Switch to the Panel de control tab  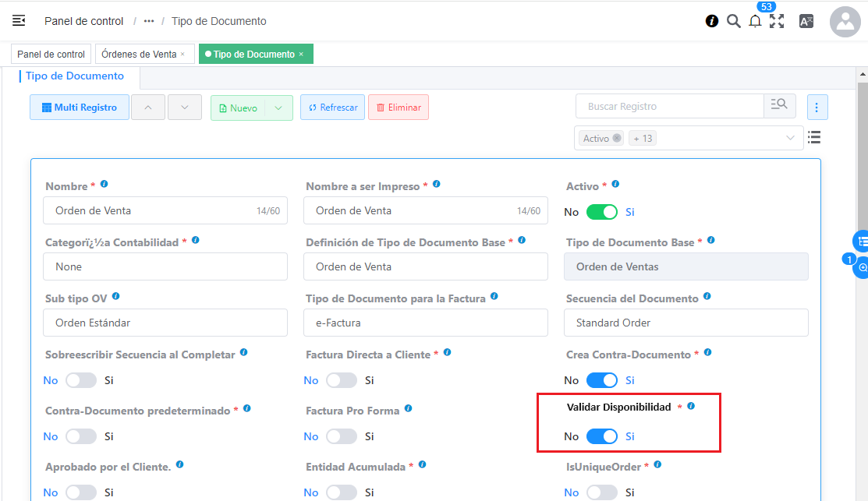coord(51,55)
